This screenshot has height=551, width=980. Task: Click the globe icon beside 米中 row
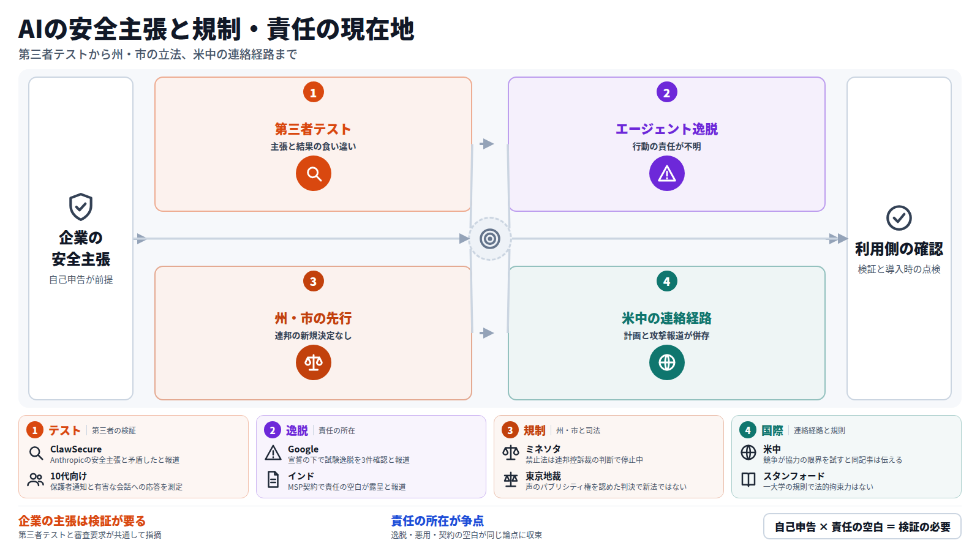(x=748, y=453)
